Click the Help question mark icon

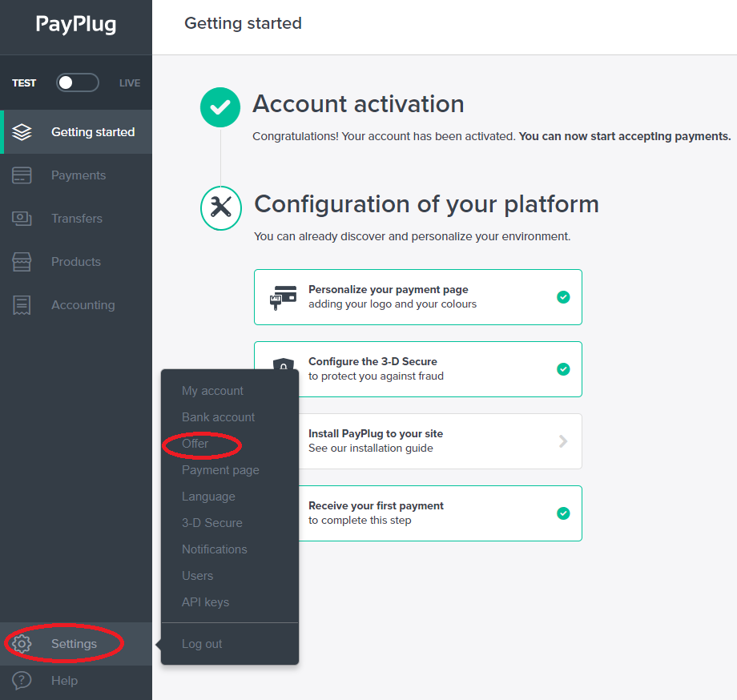(22, 680)
